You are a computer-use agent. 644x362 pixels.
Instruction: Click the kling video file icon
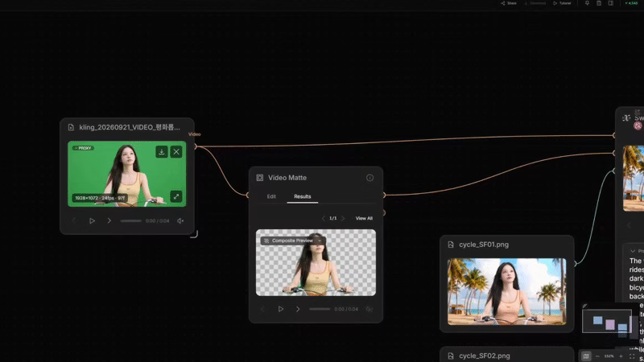71,127
